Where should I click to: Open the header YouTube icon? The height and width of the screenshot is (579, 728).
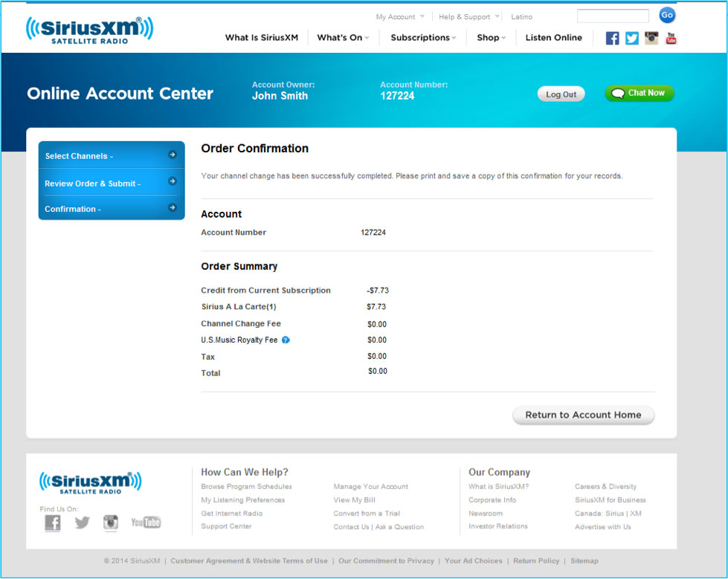(x=671, y=38)
